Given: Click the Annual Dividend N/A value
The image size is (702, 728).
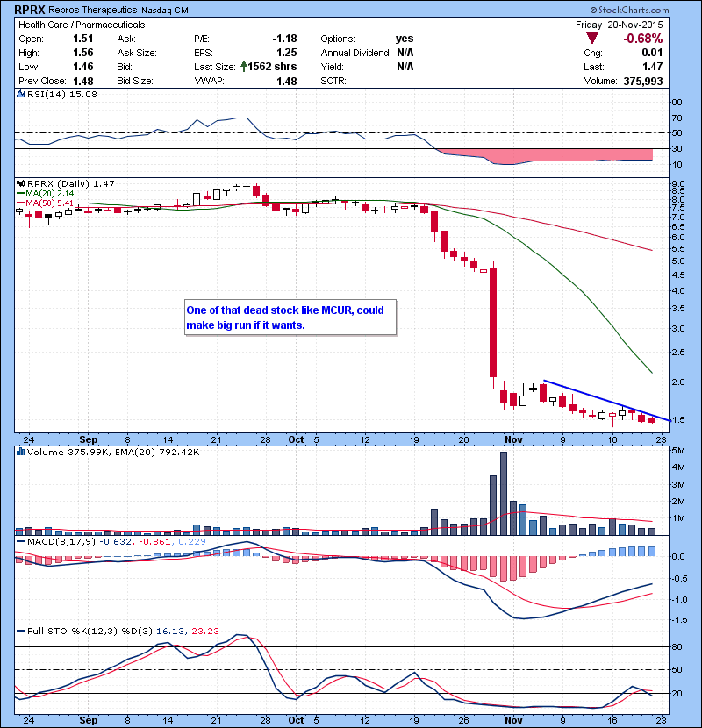Looking at the screenshot, I should click(x=405, y=53).
